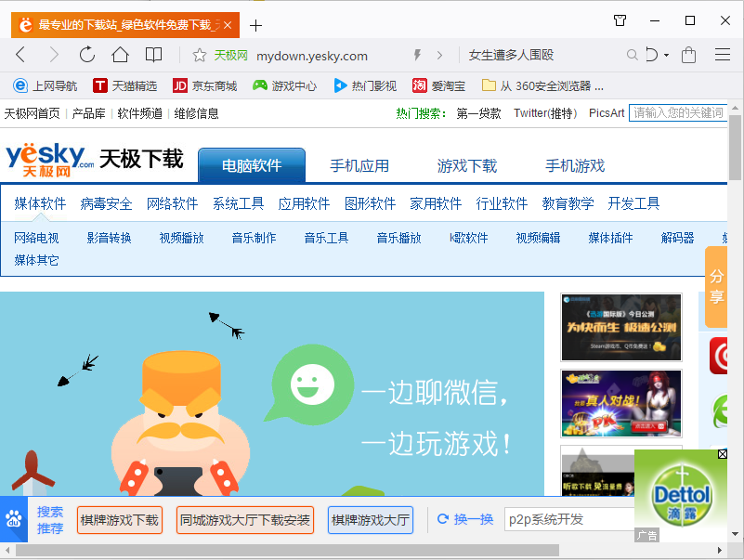Open 京东商城 bookmark
744x560 pixels.
point(205,85)
